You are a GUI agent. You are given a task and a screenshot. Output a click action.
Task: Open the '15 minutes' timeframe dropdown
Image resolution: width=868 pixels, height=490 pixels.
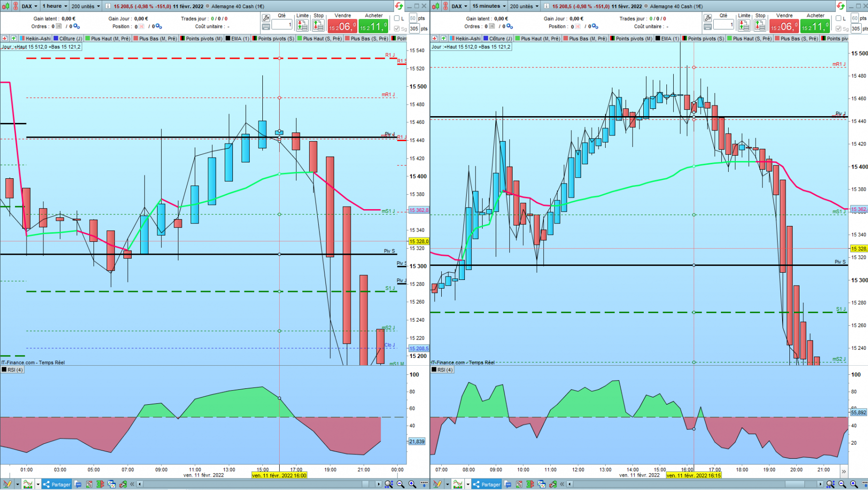pos(489,6)
